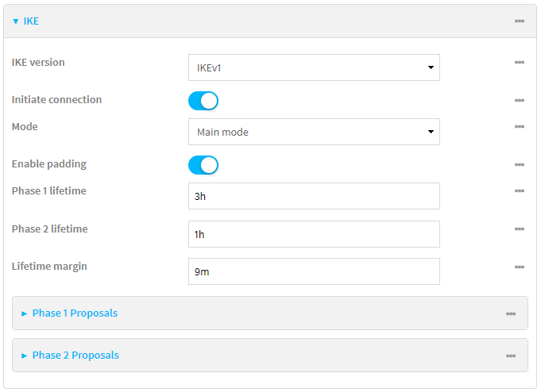This screenshot has height=392, width=541.
Task: Click the Phase 2 lifetime input field
Action: point(314,234)
